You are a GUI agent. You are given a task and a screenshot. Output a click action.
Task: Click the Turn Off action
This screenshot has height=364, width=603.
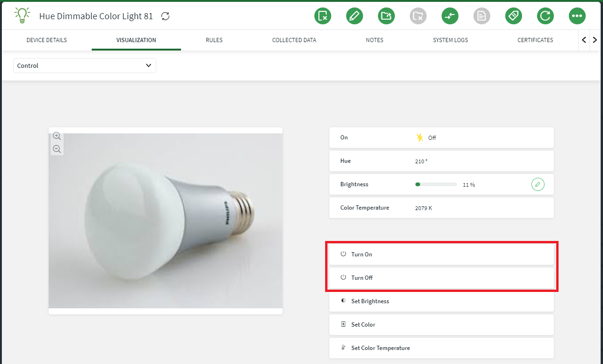(442, 278)
